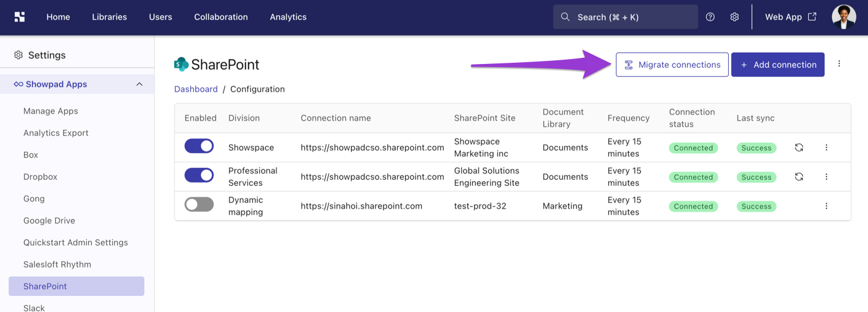Click the test-prod-32 site cell
The image size is (868, 312).
point(480,206)
